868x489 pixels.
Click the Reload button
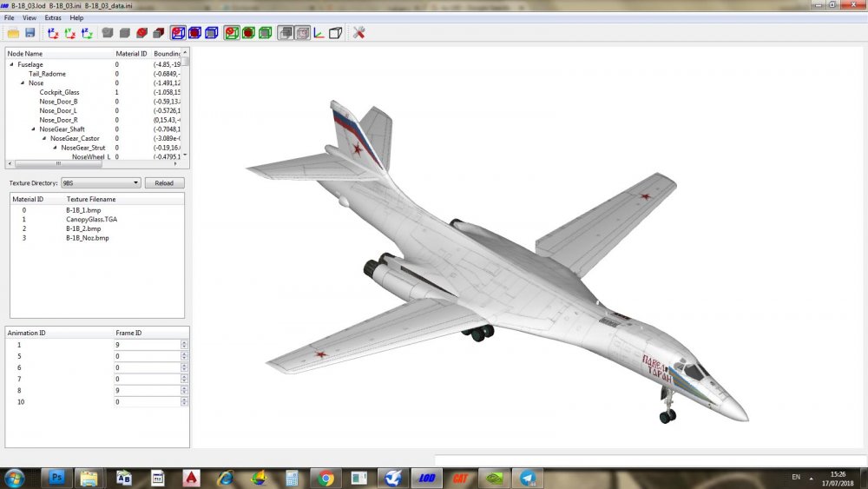coord(164,182)
